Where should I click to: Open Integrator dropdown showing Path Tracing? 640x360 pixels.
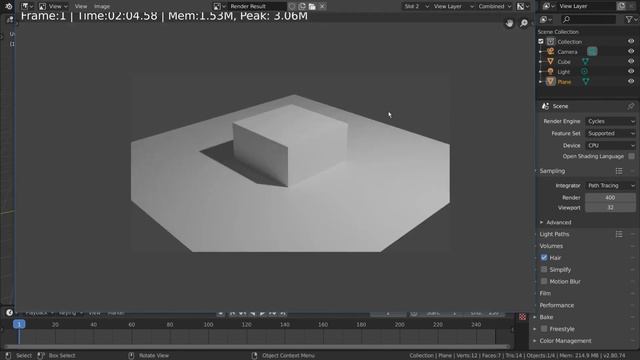611,185
